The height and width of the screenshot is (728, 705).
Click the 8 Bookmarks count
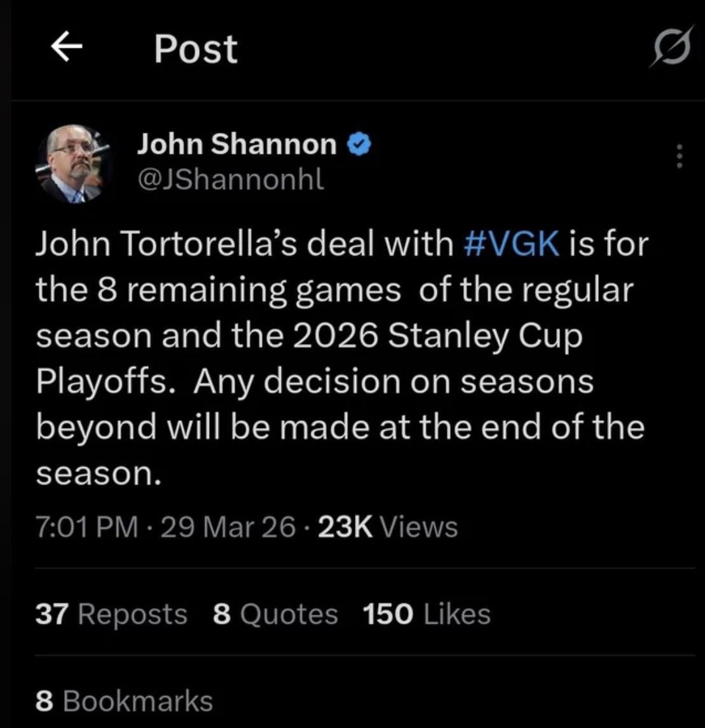tap(124, 701)
